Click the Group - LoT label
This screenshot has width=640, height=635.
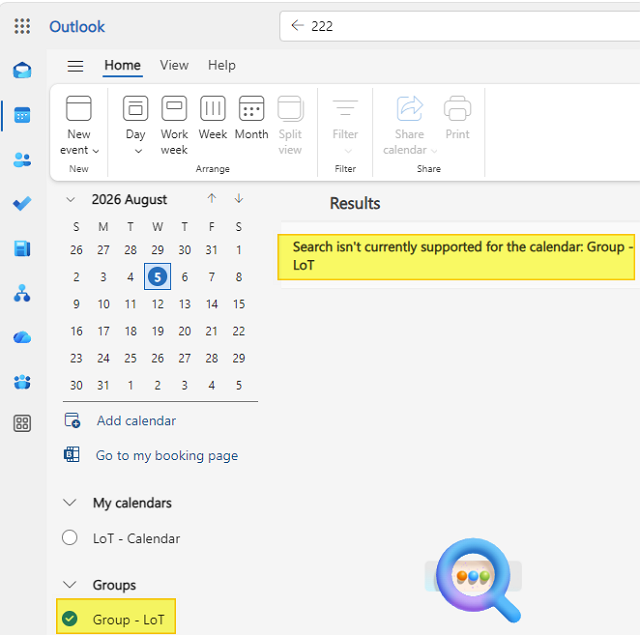(129, 619)
